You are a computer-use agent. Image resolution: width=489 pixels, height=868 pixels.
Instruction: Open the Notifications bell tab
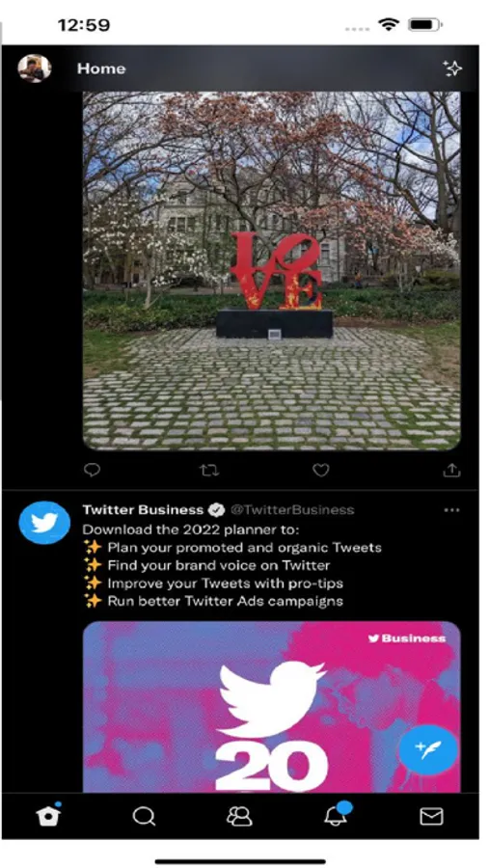(x=337, y=814)
